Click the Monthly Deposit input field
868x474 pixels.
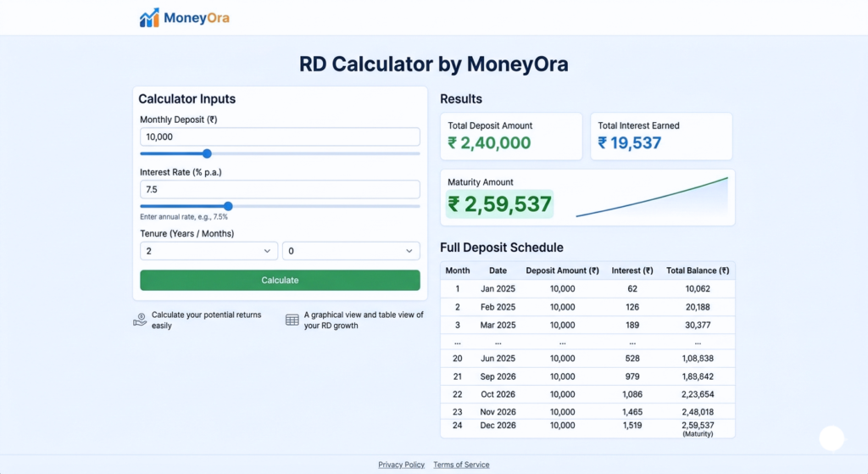point(280,137)
